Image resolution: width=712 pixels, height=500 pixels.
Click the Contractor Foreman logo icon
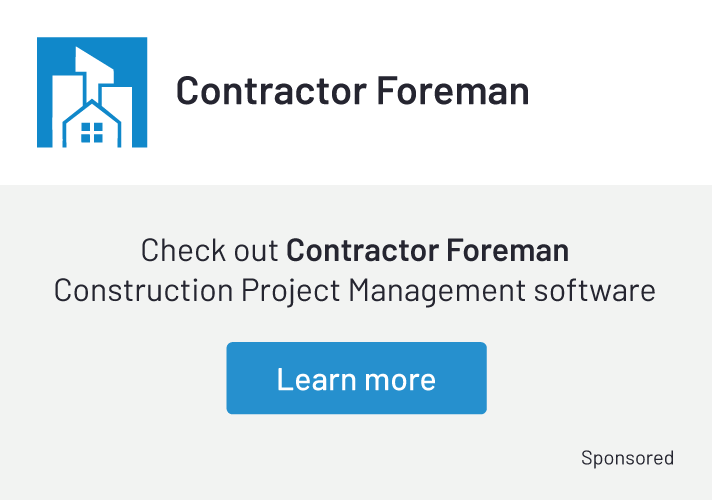point(92,92)
